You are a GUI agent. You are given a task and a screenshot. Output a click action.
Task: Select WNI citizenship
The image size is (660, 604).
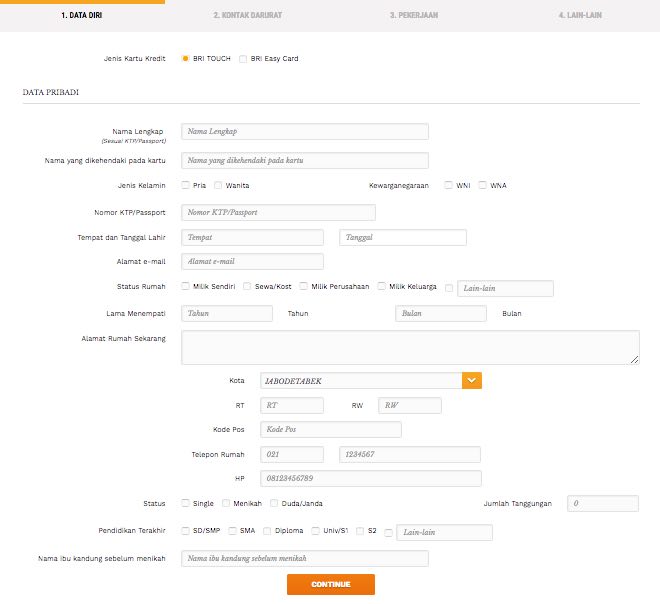(x=449, y=185)
